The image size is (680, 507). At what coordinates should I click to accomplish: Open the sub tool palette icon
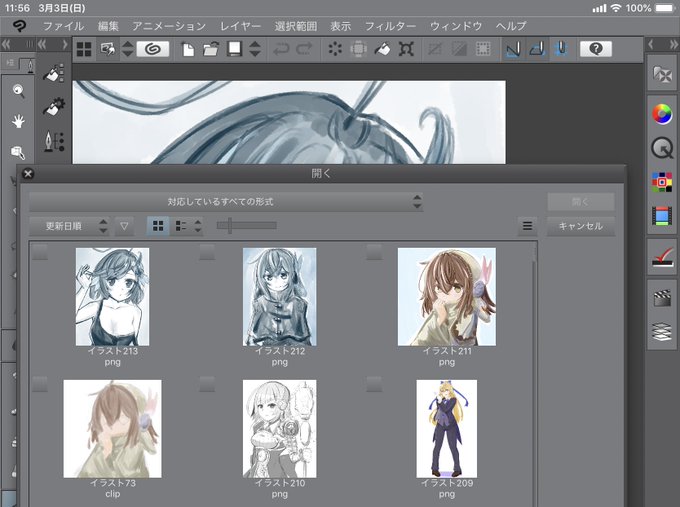tap(54, 73)
